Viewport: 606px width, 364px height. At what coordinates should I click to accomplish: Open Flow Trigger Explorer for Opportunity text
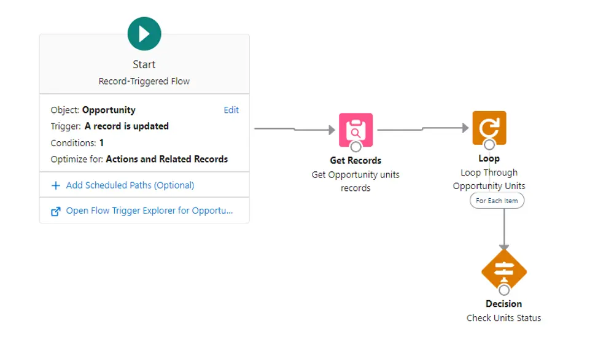pyautogui.click(x=149, y=211)
